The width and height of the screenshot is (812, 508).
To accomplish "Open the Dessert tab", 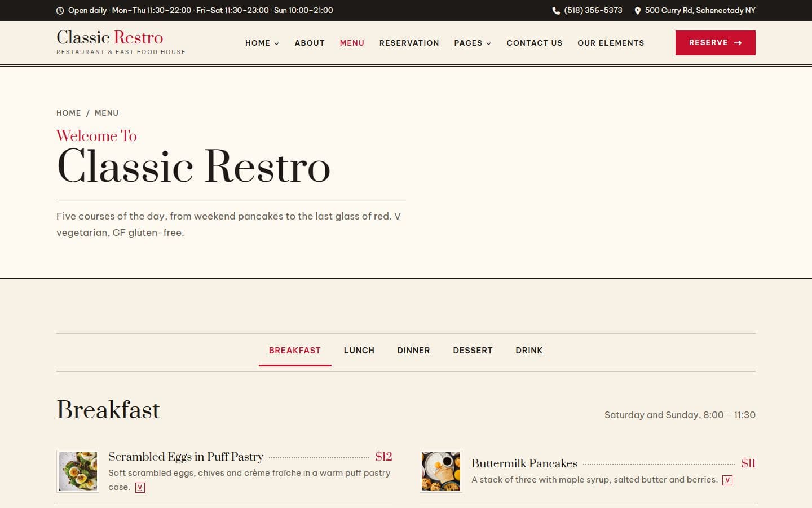I will 473,351.
